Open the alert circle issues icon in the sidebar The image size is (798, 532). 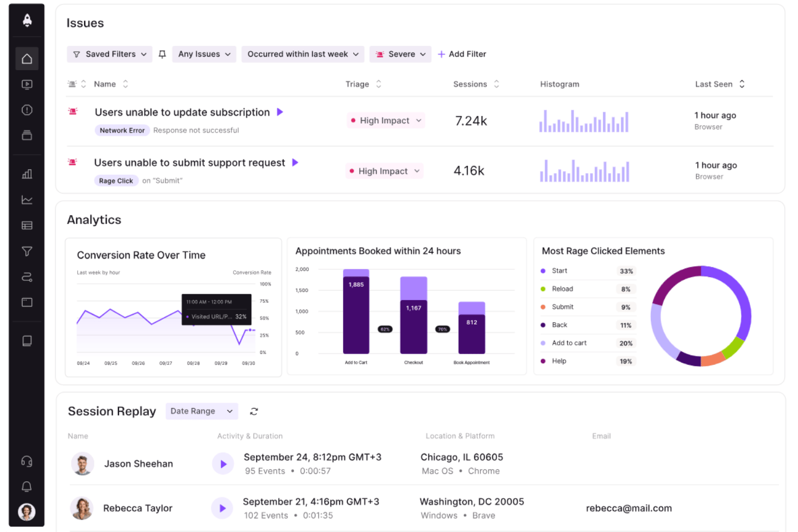27,110
